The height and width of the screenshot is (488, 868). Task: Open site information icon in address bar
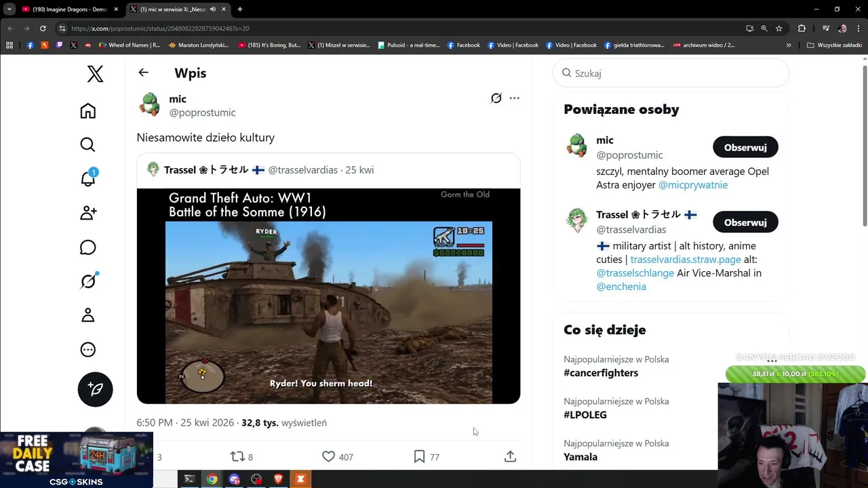coord(62,28)
